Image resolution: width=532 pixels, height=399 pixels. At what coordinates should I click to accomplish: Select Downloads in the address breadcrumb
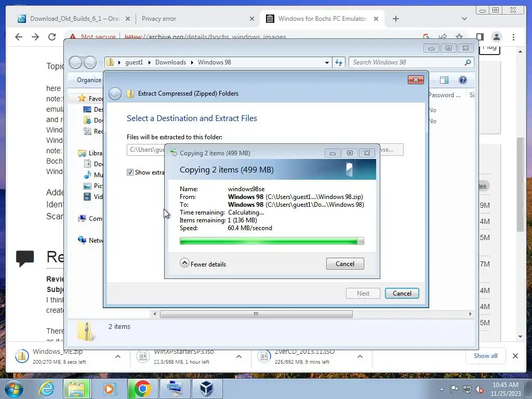tap(170, 62)
